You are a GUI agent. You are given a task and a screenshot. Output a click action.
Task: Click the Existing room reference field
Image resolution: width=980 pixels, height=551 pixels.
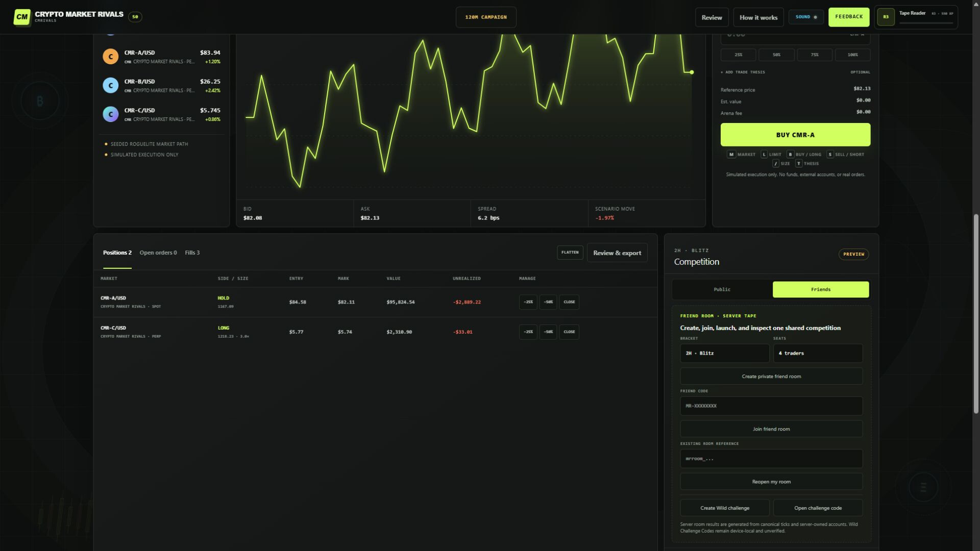click(x=771, y=459)
